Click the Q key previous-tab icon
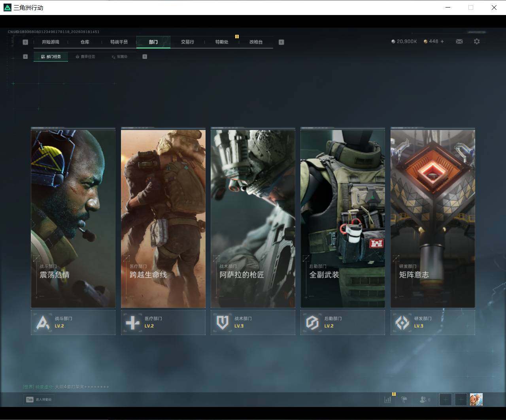 [x=25, y=42]
